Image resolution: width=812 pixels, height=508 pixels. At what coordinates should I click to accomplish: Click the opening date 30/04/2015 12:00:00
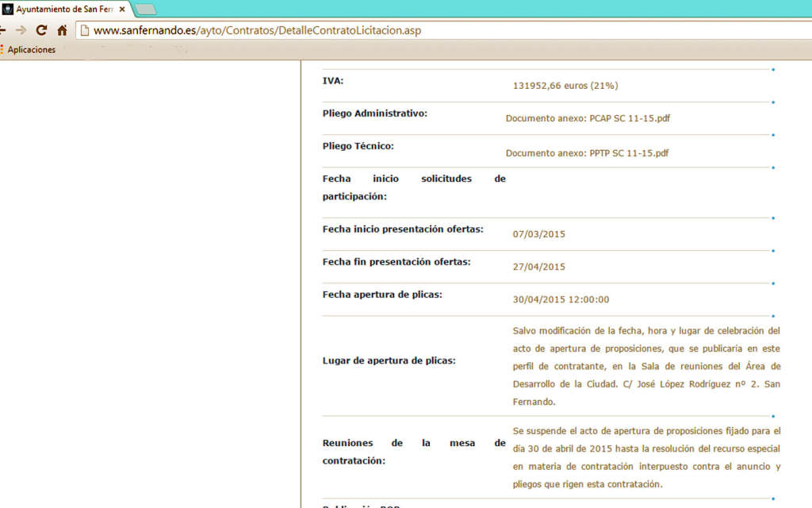561,299
